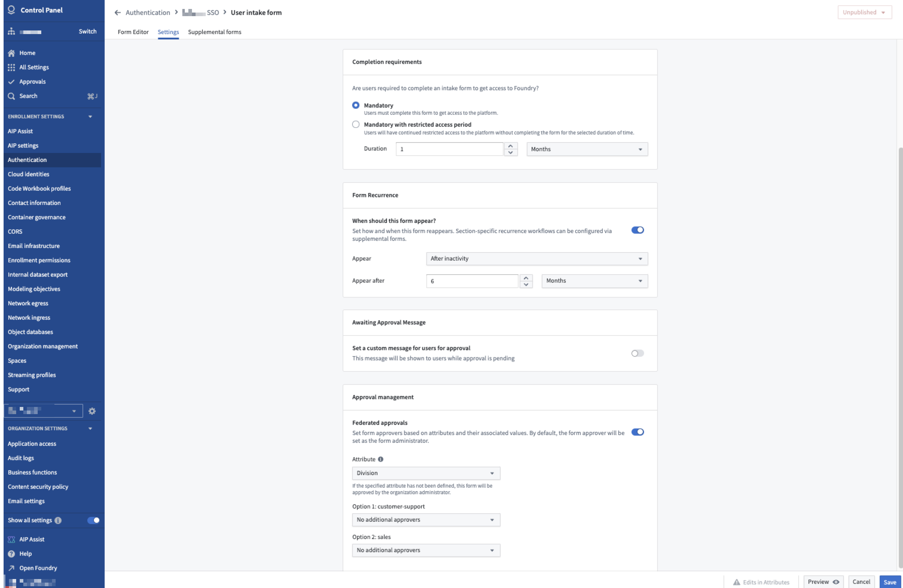Image resolution: width=903 pixels, height=588 pixels.
Task: Click the Switch link in sidebar
Action: point(88,31)
